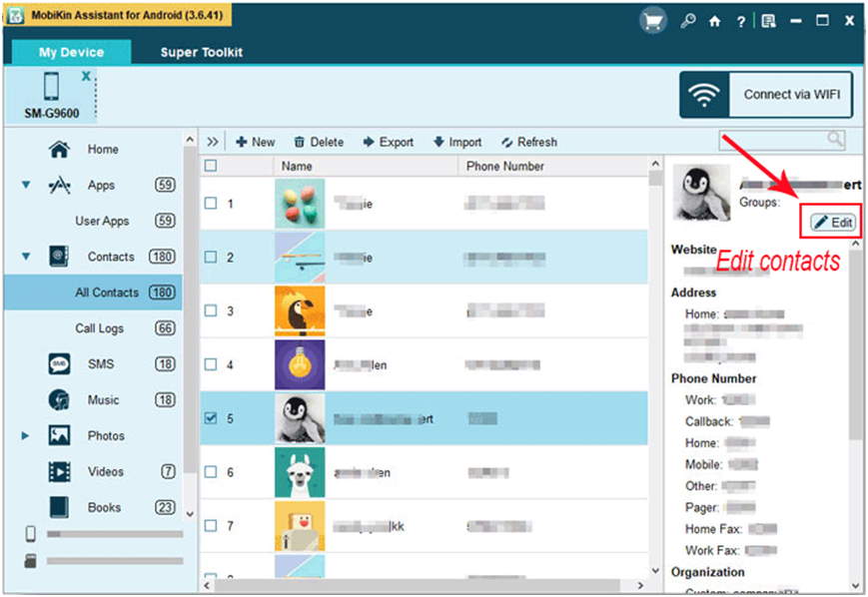
Task: Open the home icon in title bar
Action: coord(714,20)
